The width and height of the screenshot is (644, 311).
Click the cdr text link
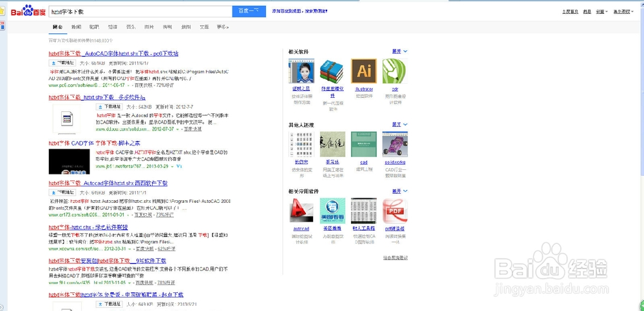tap(395, 89)
